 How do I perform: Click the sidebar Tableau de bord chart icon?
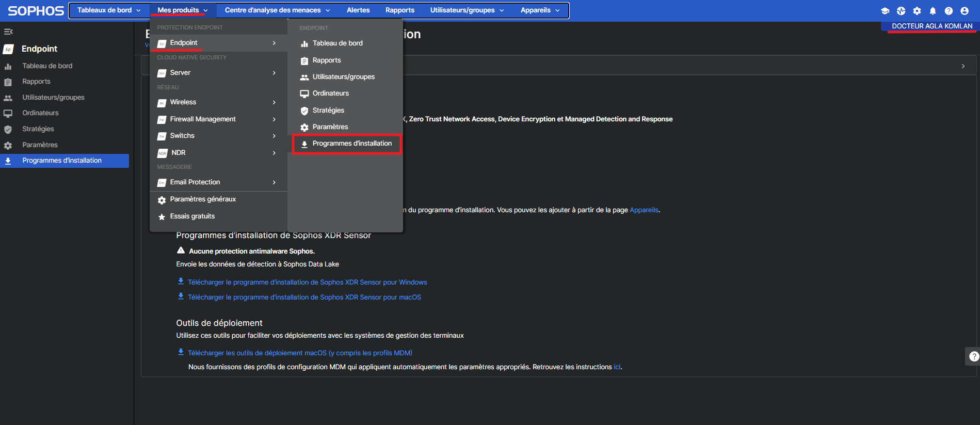coord(8,67)
